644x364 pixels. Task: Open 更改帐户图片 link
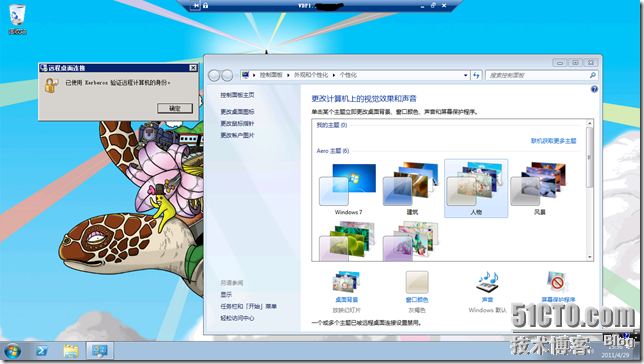[237, 135]
